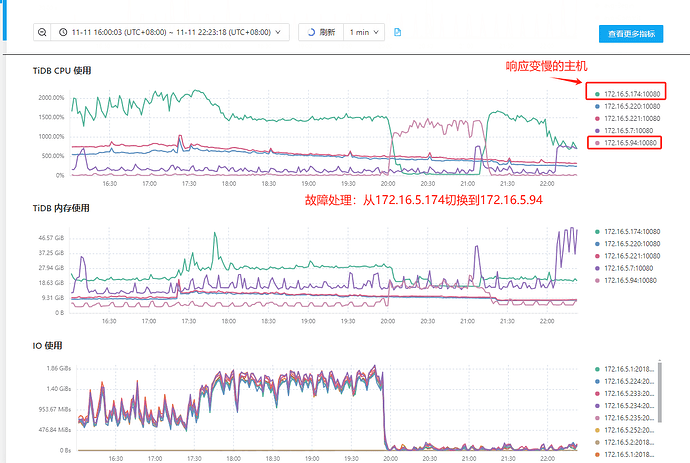Click the 1.86 GiB/s label on IO chart
Image resolution: width=690 pixels, height=463 pixels.
point(59,368)
